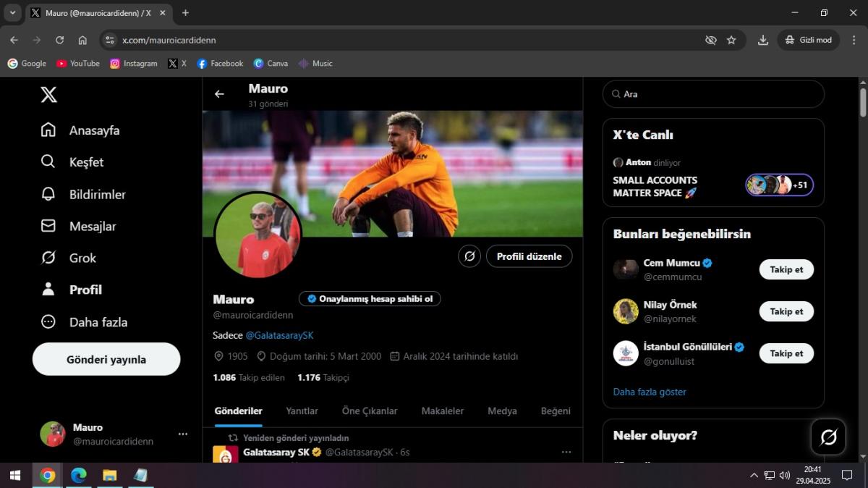Open File Explorer from taskbar

(109, 476)
